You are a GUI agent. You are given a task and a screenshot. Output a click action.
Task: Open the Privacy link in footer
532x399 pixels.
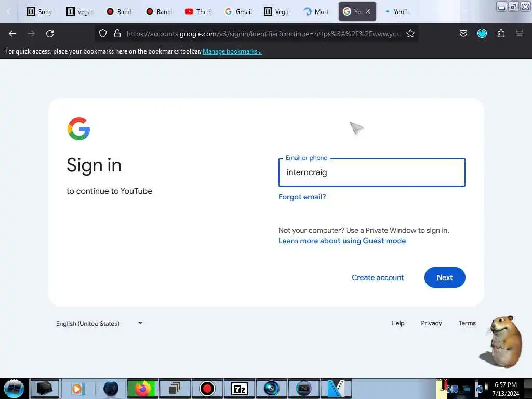click(431, 323)
